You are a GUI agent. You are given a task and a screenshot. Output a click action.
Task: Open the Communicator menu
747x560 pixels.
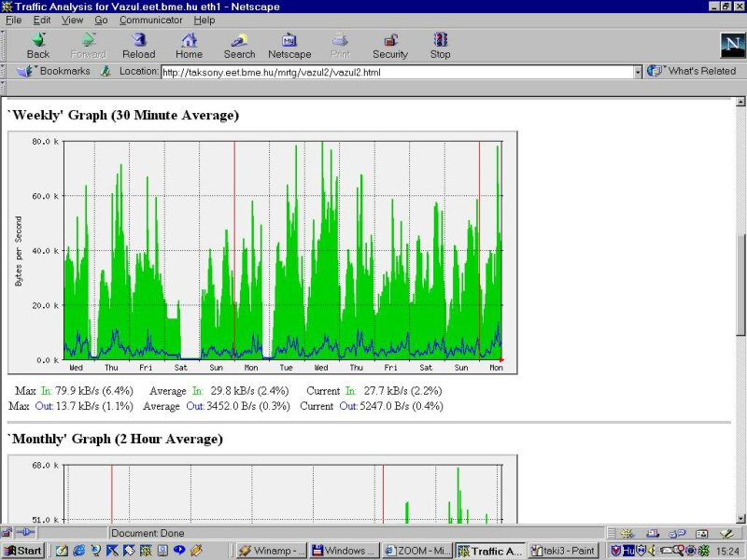151,20
